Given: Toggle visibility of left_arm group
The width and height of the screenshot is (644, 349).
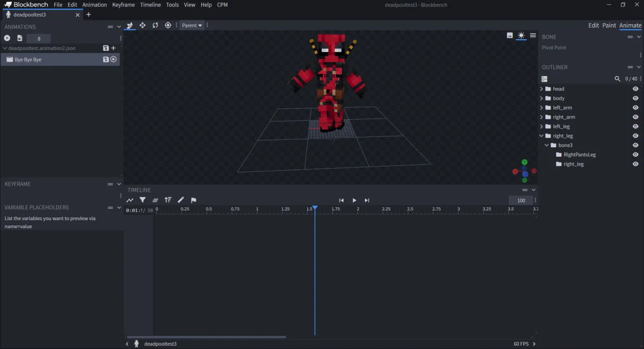Looking at the screenshot, I should point(635,108).
